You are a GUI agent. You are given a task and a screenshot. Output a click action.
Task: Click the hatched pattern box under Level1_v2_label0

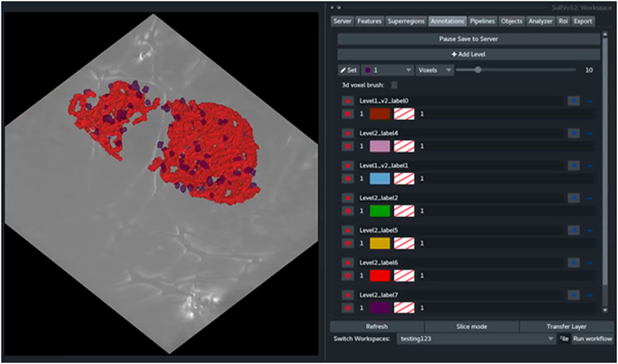click(x=404, y=114)
